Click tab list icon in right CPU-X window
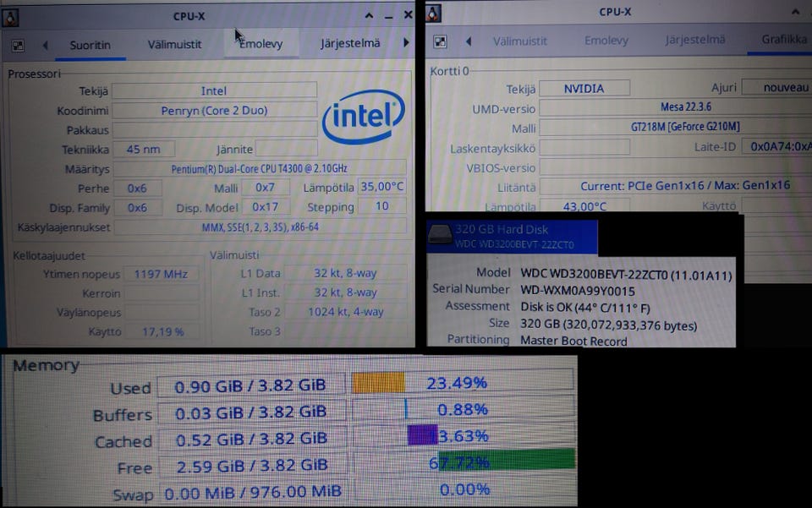The image size is (812, 508). (440, 42)
